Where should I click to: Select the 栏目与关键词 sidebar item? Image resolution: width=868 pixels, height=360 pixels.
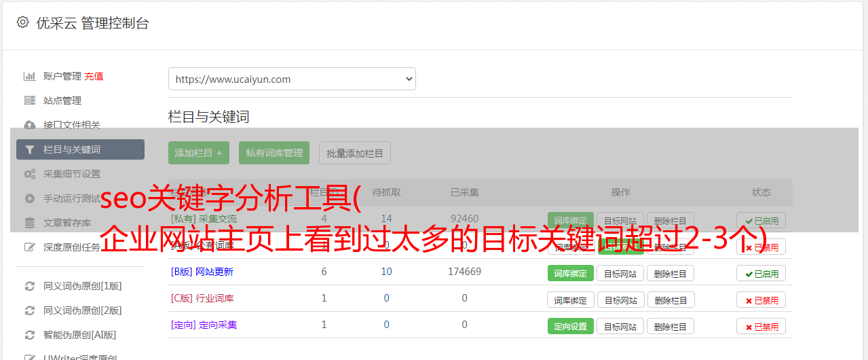tap(80, 149)
